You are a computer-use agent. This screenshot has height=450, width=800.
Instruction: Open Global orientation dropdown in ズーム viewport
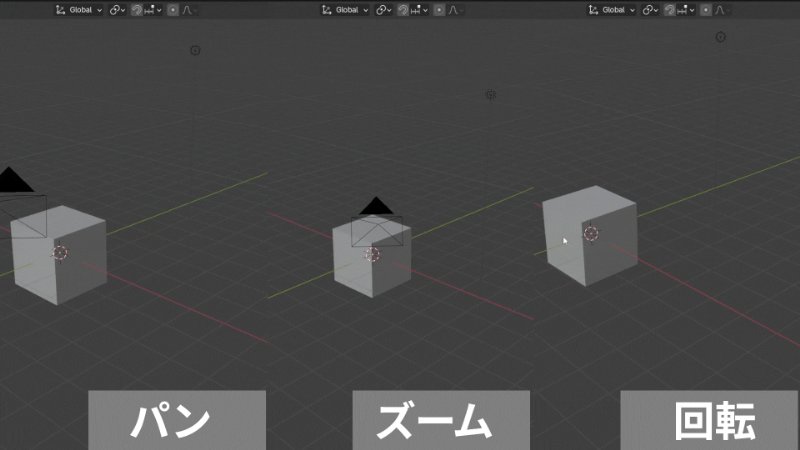click(x=345, y=10)
